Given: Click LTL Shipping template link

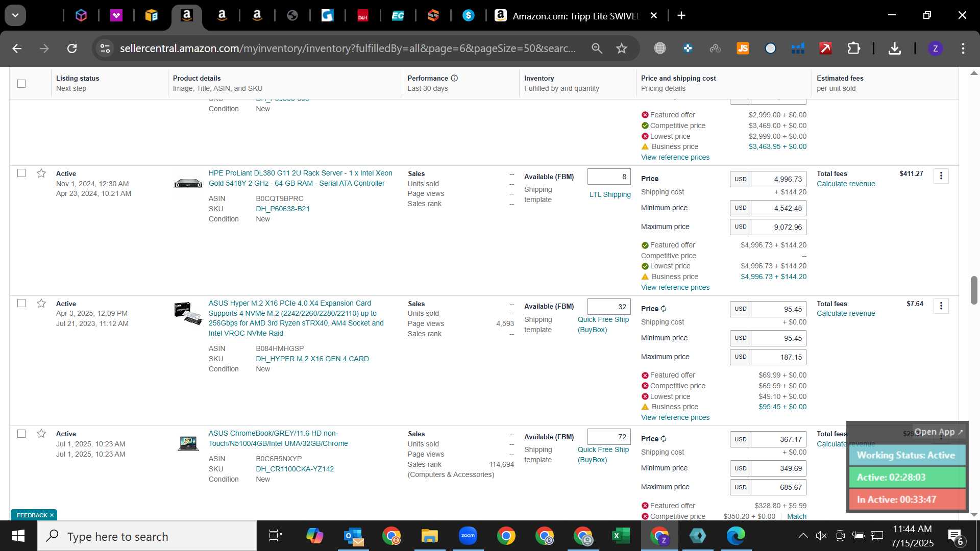Looking at the screenshot, I should coord(610,195).
